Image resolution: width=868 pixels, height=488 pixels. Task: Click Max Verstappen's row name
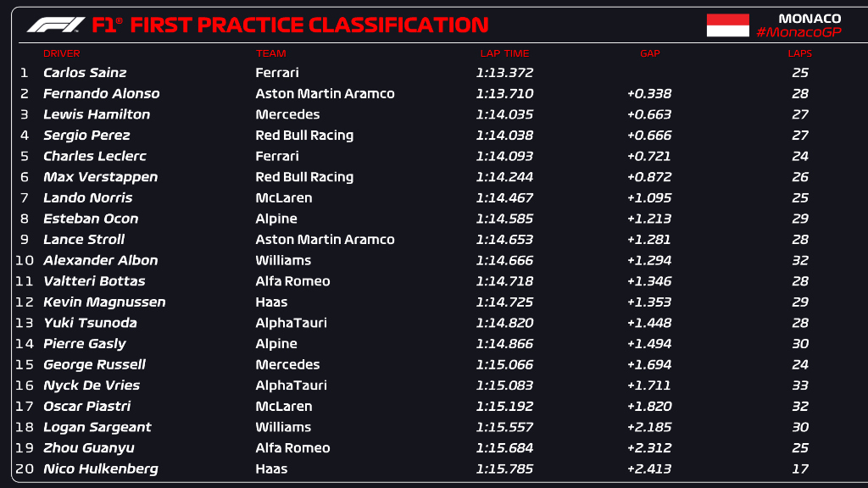tap(100, 177)
